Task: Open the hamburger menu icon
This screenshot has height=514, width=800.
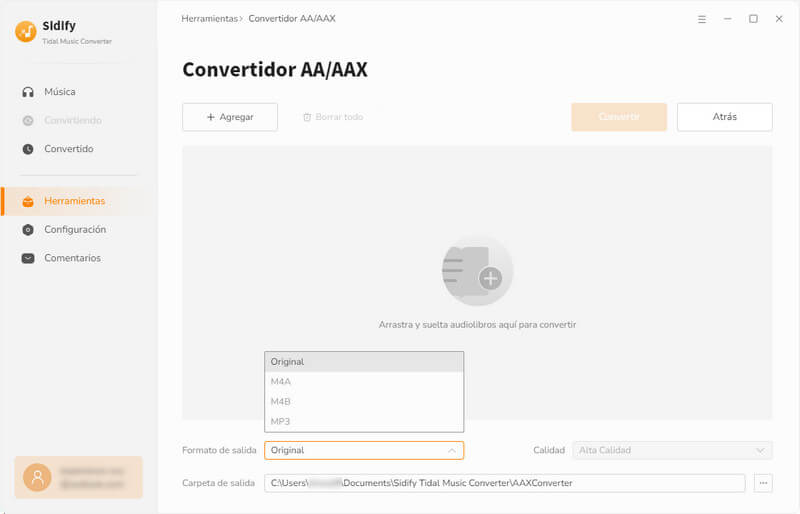Action: (x=702, y=19)
